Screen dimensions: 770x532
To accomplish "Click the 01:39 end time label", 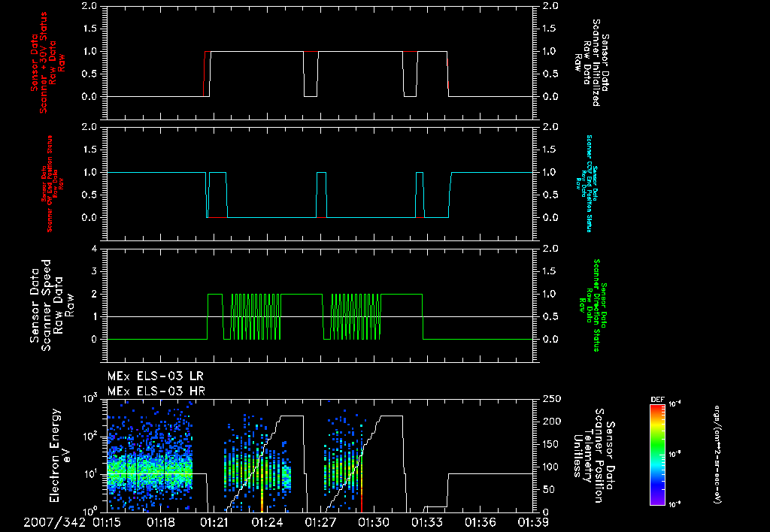I will pyautogui.click(x=533, y=523).
